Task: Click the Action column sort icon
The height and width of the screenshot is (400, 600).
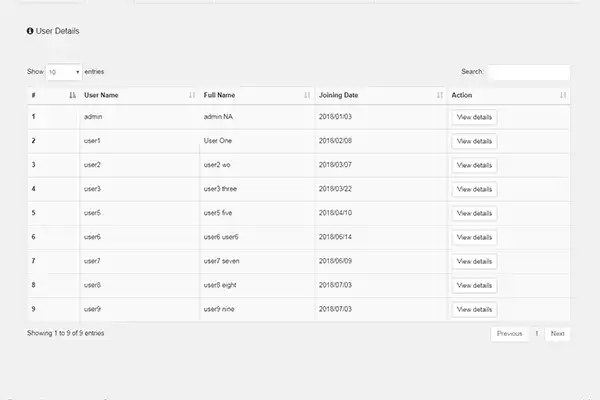Action: 563,95
